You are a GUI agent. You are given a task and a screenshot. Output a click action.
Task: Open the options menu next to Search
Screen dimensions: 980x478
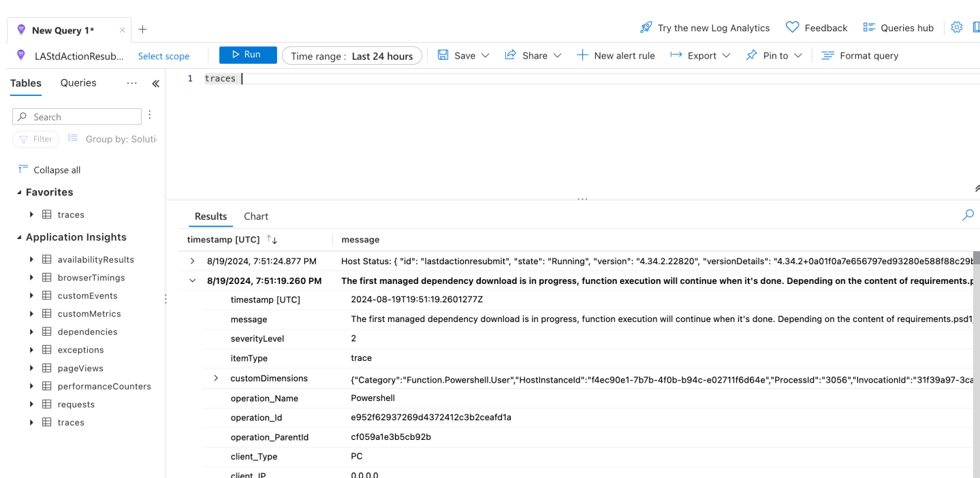tap(150, 115)
